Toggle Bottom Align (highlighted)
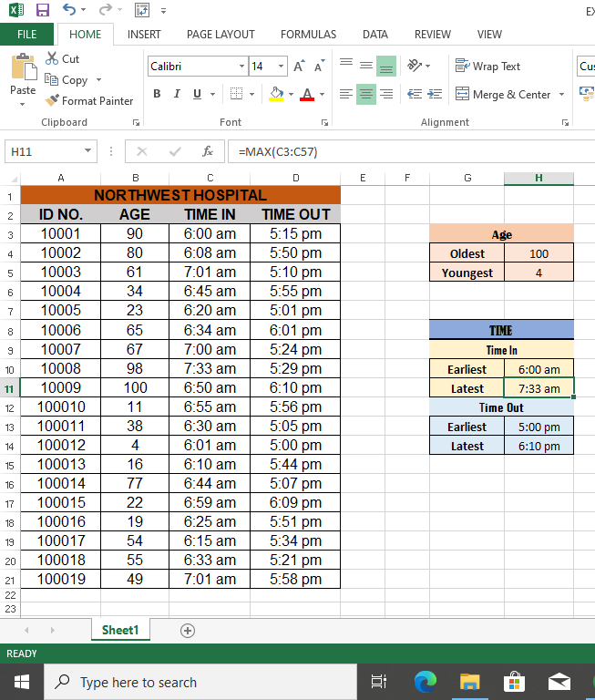Viewport: 595px width, 700px height. [x=386, y=66]
